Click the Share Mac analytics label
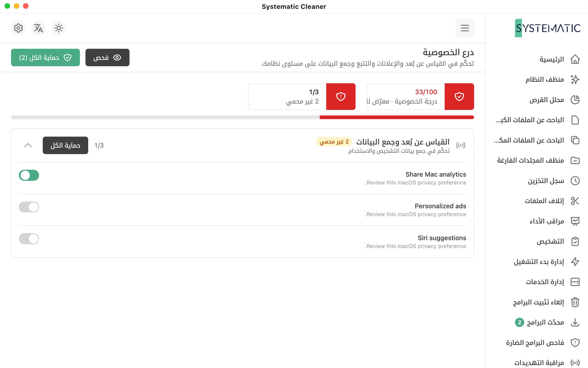 (x=436, y=174)
